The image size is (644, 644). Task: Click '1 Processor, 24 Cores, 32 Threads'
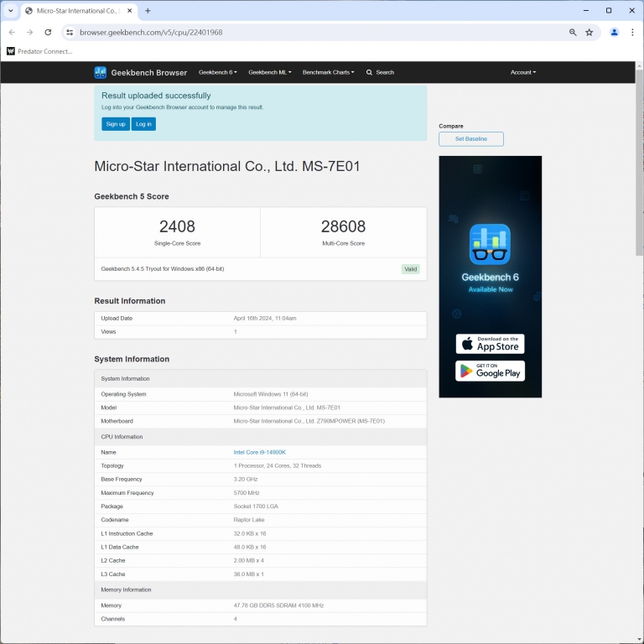click(x=278, y=465)
